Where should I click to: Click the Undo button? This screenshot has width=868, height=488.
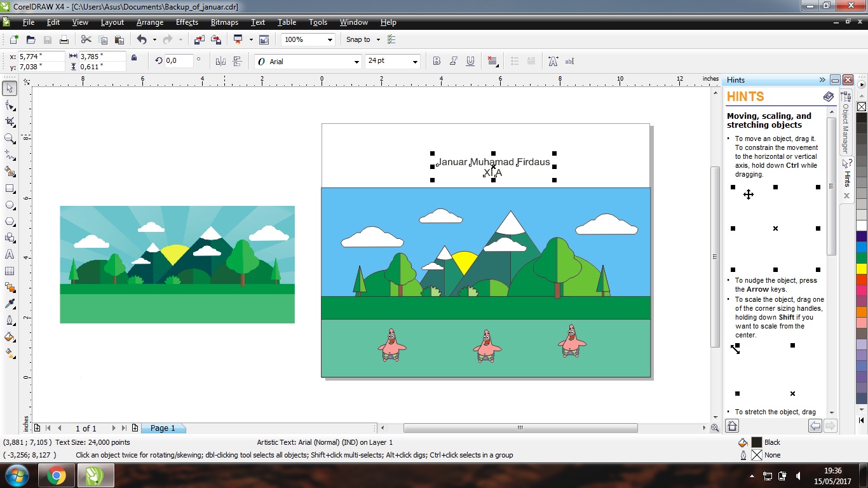(x=142, y=39)
